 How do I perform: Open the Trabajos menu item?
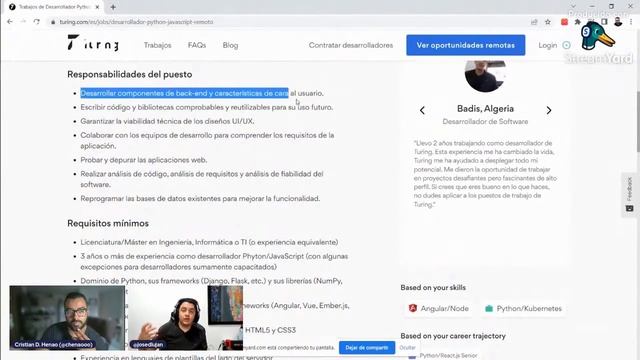click(158, 45)
